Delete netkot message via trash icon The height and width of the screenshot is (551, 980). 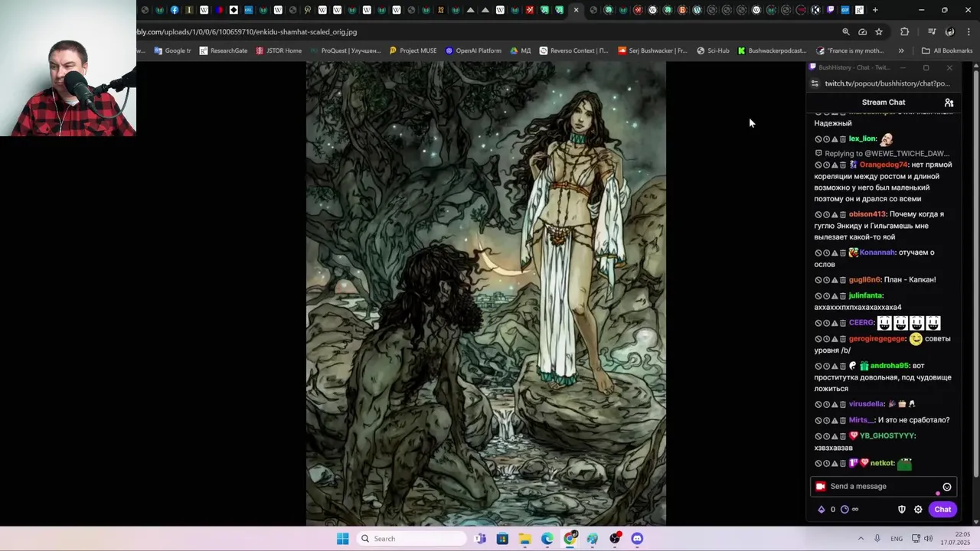tap(843, 464)
